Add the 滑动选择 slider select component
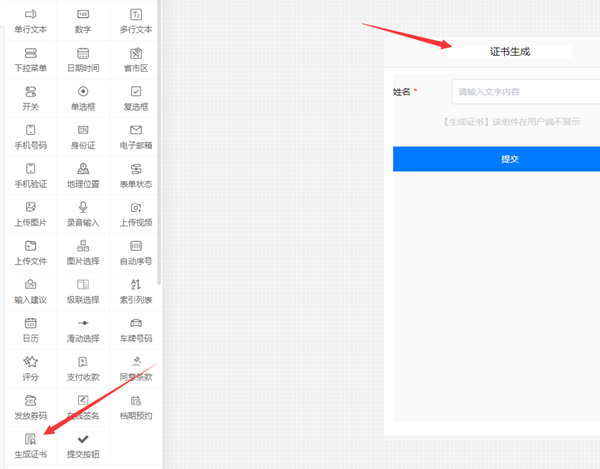Image resolution: width=600 pixels, height=469 pixels. [83, 331]
